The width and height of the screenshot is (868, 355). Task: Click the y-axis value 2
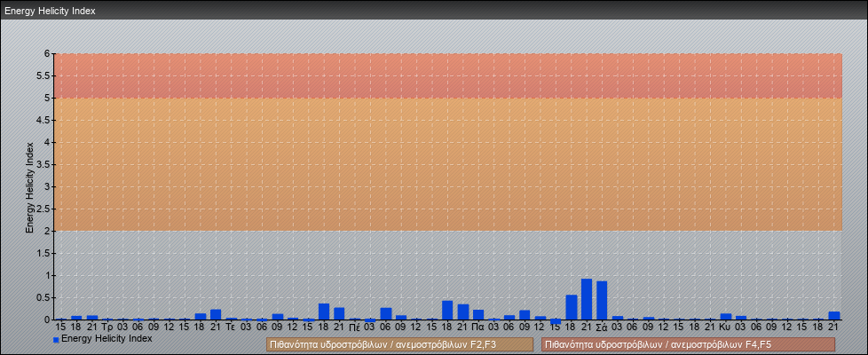(x=48, y=231)
